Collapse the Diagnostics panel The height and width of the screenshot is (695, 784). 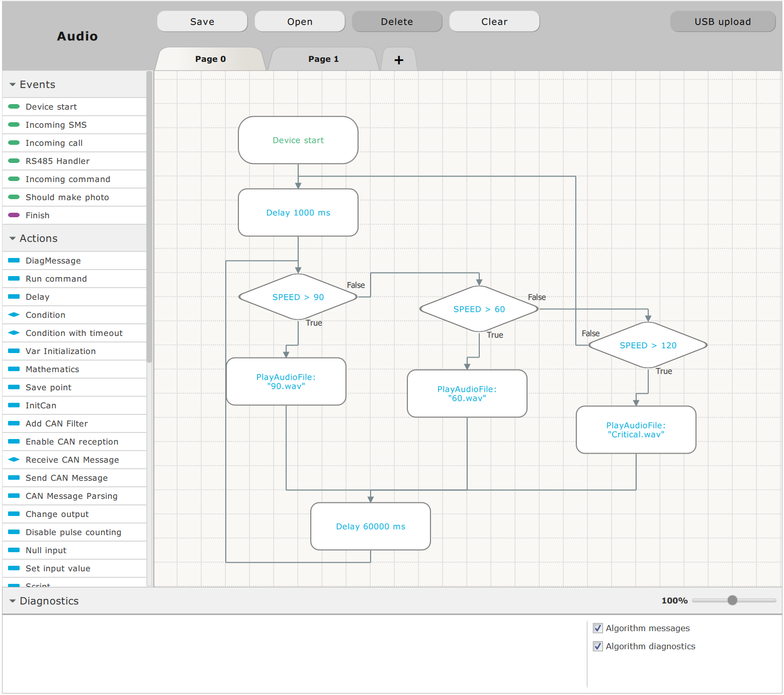13,601
